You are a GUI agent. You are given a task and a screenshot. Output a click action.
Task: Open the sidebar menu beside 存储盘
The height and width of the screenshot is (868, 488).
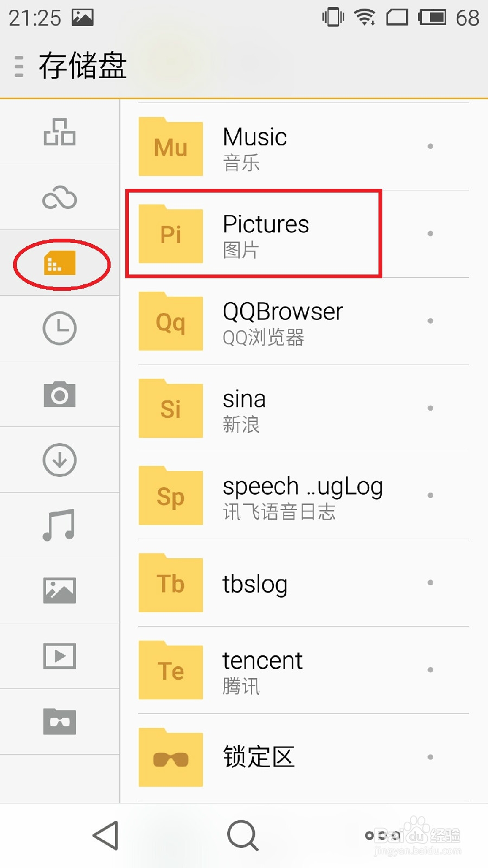20,66
